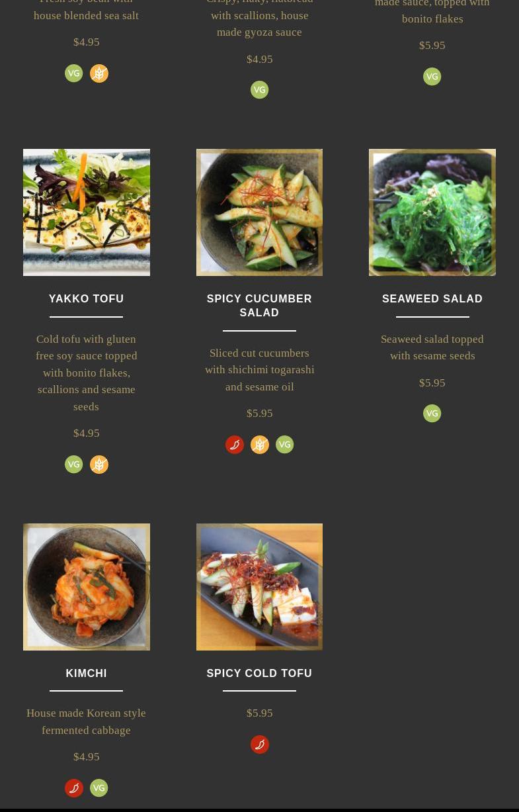Click the gluten-free icon below the soy bean dish
The width and height of the screenshot is (519, 812).
pyautogui.click(x=99, y=73)
